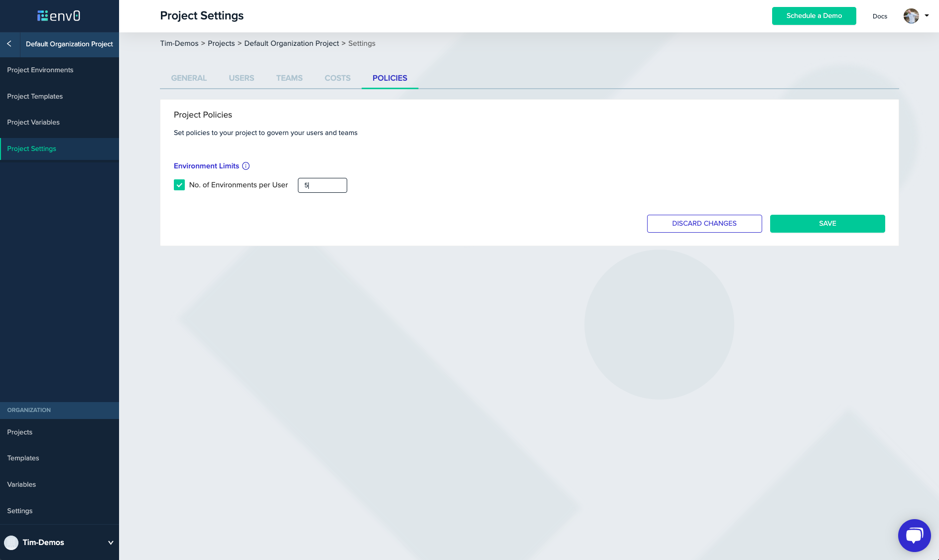Open the chat support bubble
This screenshot has height=560, width=939.
pos(914,536)
